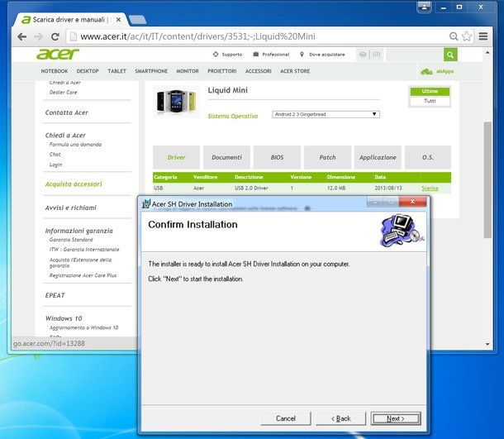Image resolution: width=504 pixels, height=439 pixels.
Task: Switch to the Documenti tab
Action: pos(226,157)
